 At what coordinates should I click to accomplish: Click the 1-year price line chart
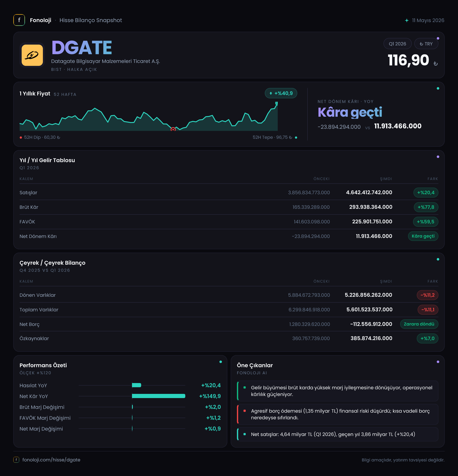click(148, 116)
